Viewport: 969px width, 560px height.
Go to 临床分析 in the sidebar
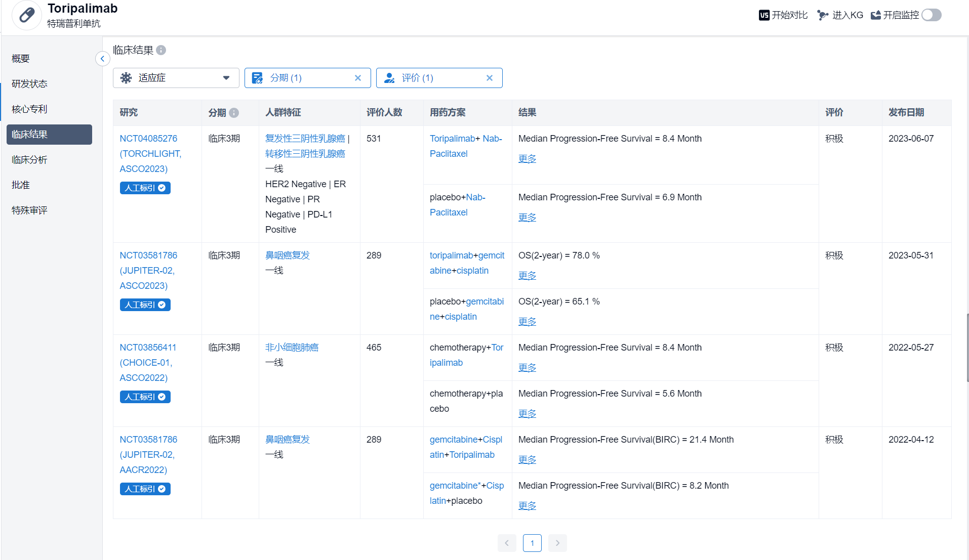(x=29, y=160)
